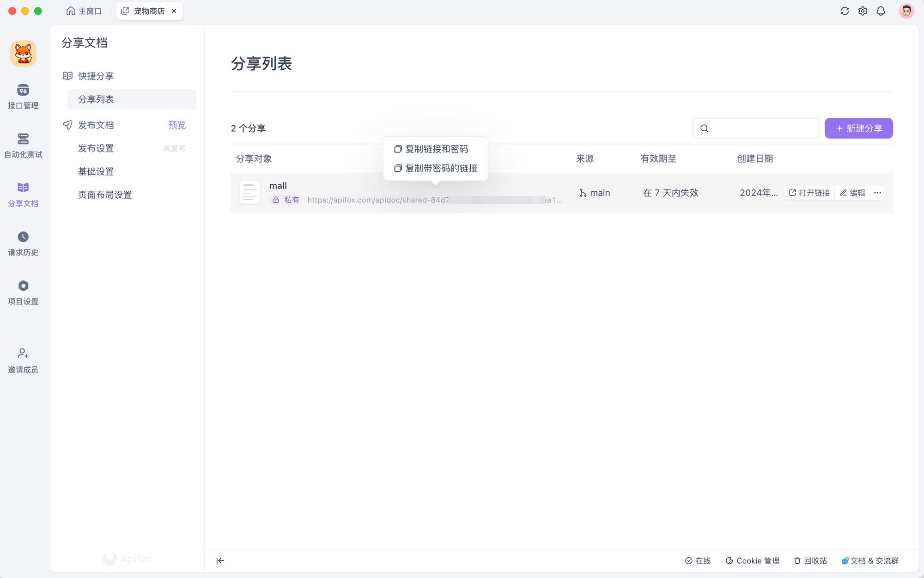The height and width of the screenshot is (578, 924).
Task: Click 邀请成员 icon
Action: coord(23,353)
